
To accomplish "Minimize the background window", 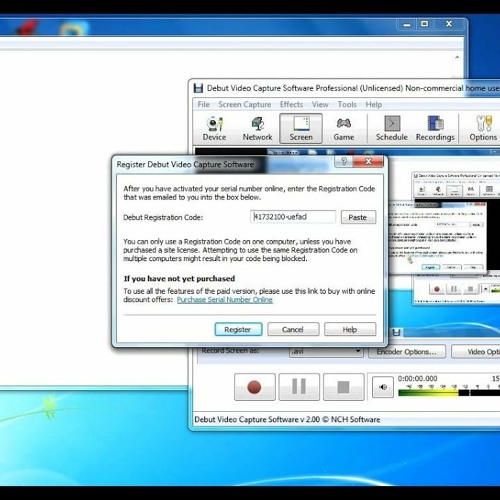I will 406,24.
